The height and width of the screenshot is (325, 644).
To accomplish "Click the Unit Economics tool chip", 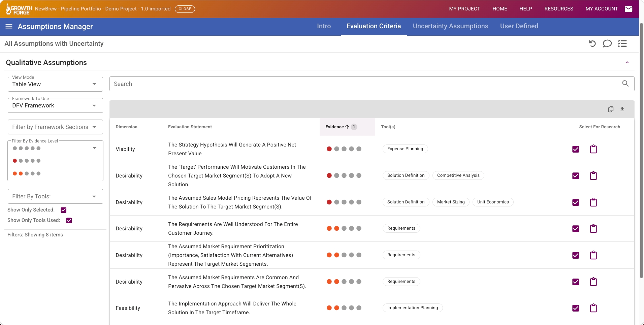I will click(493, 202).
